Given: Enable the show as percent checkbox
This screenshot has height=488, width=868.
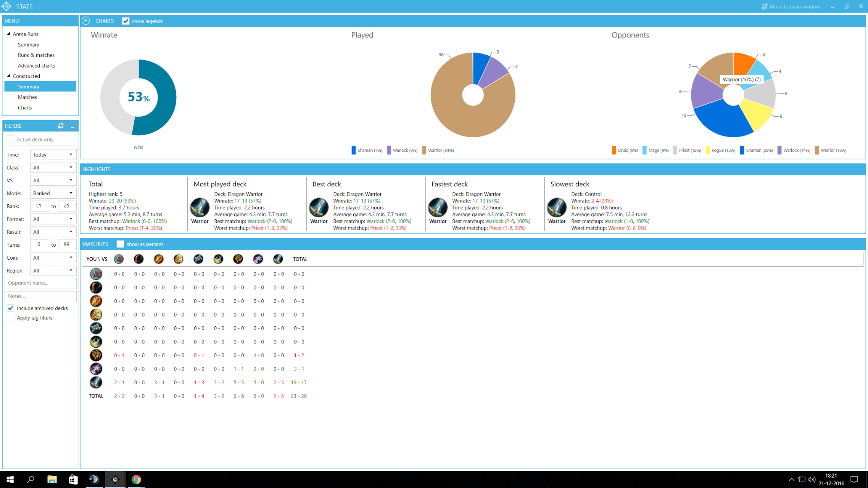Looking at the screenshot, I should tap(120, 244).
